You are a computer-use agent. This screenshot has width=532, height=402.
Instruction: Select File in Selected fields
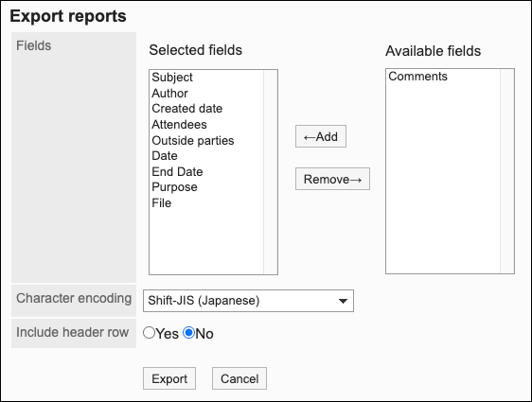point(206,203)
